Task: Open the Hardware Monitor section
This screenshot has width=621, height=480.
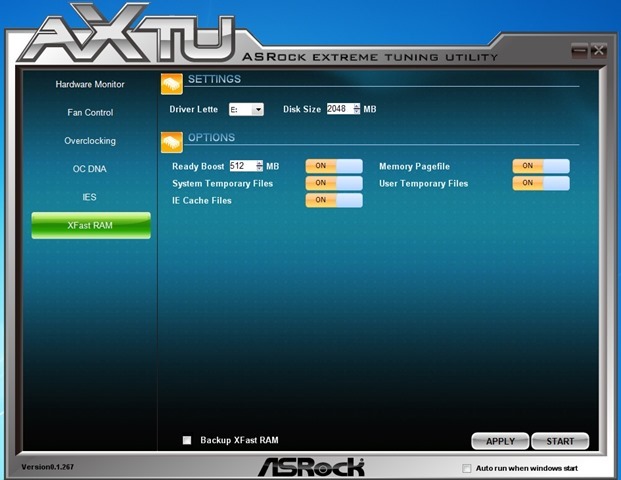Action: [90, 84]
